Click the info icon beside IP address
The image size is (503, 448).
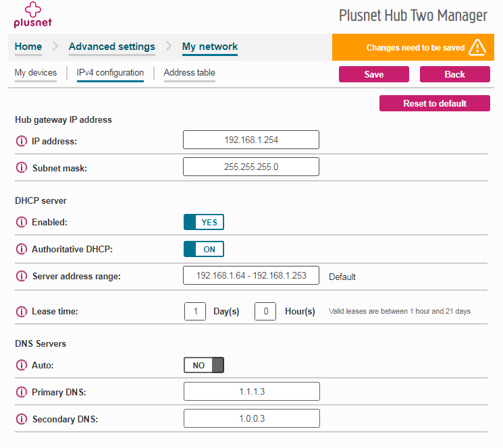tap(21, 142)
